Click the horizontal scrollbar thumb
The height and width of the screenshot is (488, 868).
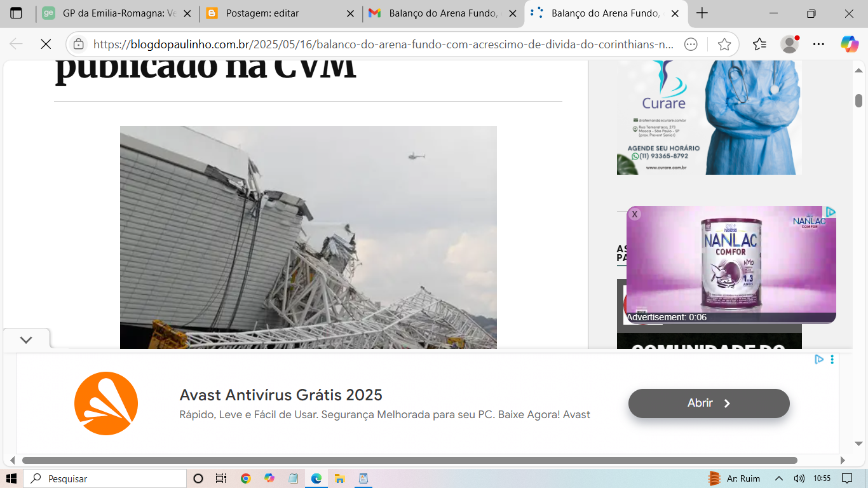(409, 460)
